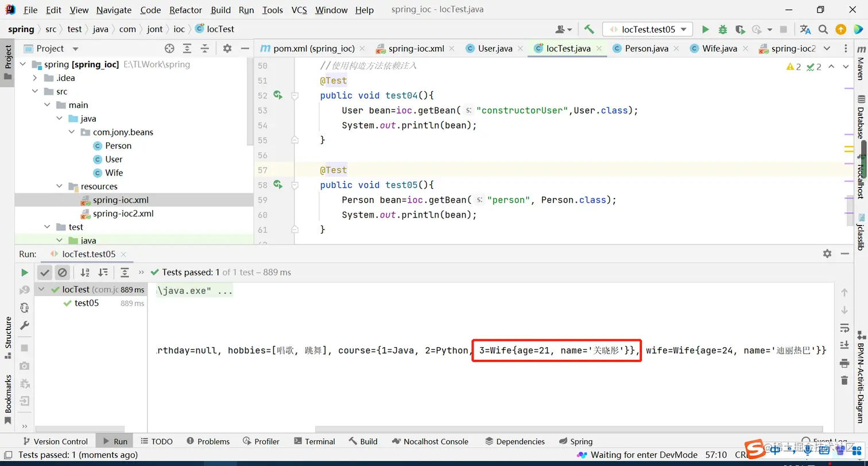Switch to the pom.xml (spring_ioc) tab
Image resolution: width=868 pixels, height=466 pixels.
(314, 49)
